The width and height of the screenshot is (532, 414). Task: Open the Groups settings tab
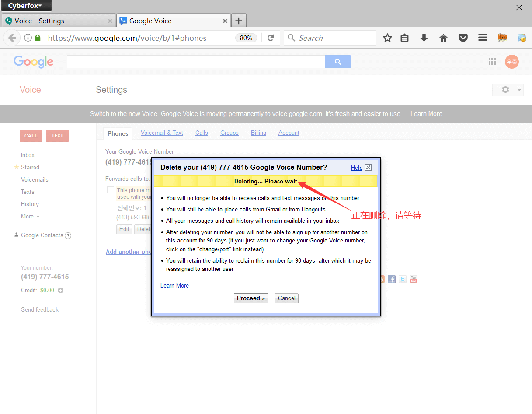pyautogui.click(x=229, y=133)
